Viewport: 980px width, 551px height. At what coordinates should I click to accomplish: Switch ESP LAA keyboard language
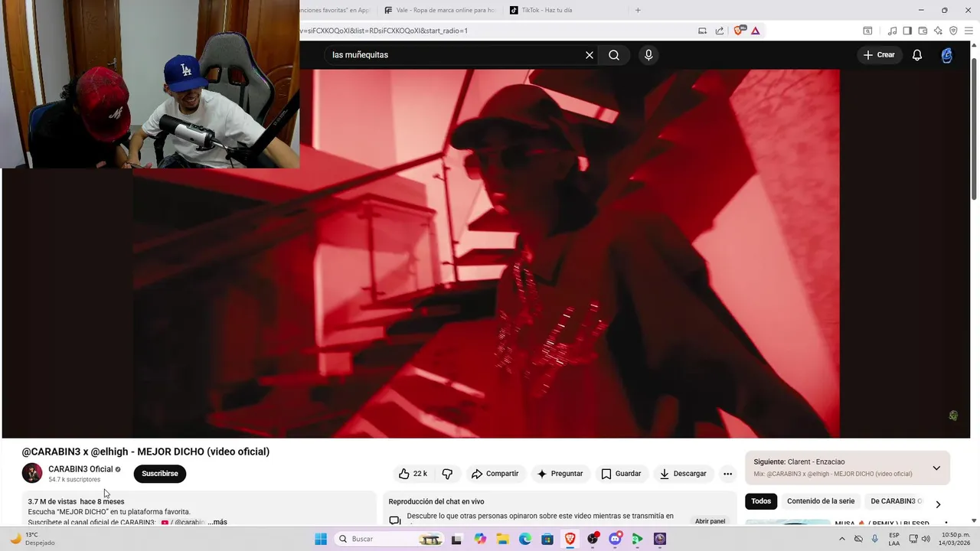[x=894, y=539]
